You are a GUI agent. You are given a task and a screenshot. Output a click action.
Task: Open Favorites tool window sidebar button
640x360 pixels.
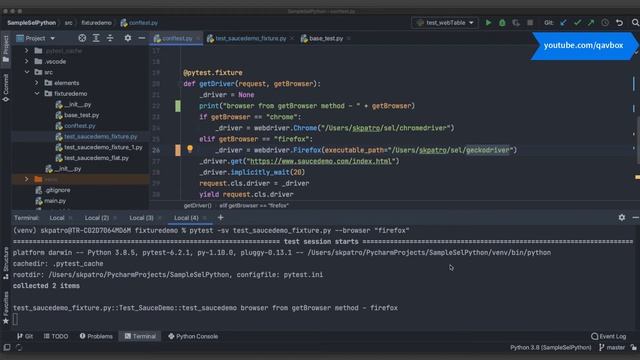coord(6,308)
